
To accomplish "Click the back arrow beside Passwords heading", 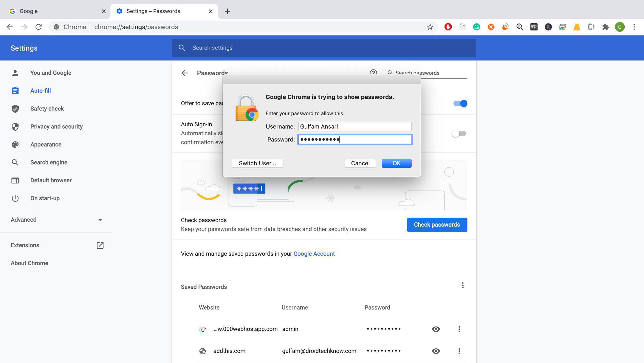I will point(185,73).
